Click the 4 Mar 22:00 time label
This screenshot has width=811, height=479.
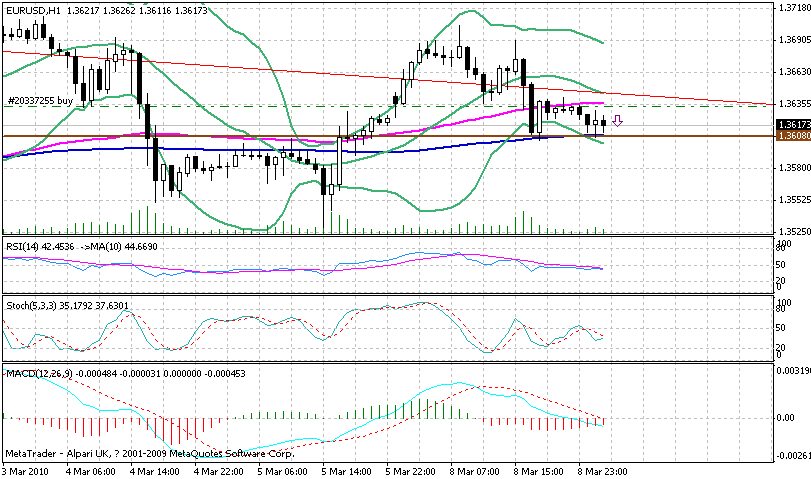tap(219, 472)
